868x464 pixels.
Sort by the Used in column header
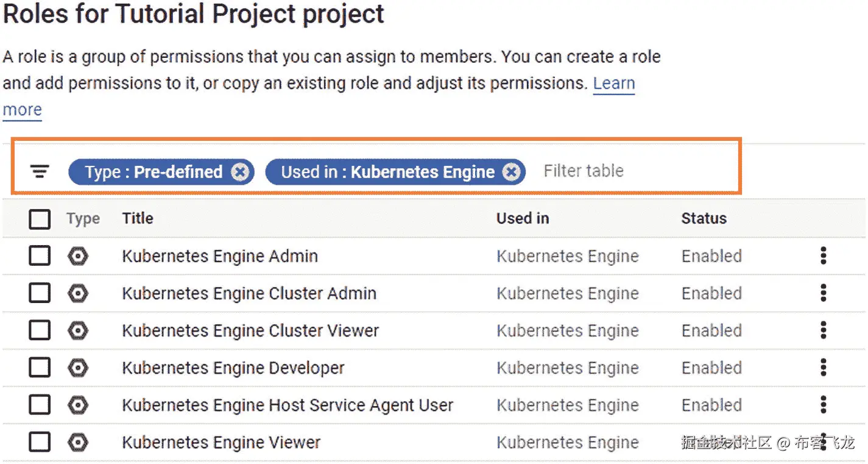coord(523,218)
